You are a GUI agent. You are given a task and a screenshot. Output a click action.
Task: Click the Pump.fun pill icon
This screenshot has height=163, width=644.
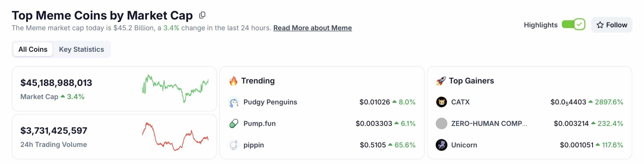pyautogui.click(x=234, y=123)
